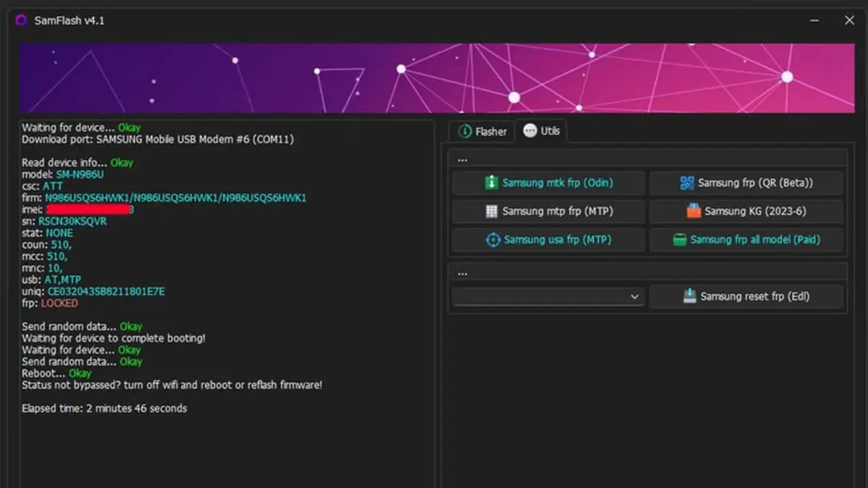Click the QR code icon beside Samsung frp (QR Beta)
The image size is (868, 488).
click(x=687, y=181)
